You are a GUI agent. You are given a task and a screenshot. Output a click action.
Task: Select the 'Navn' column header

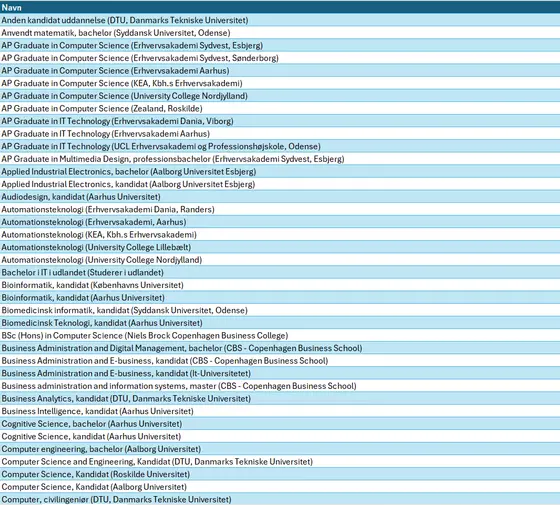click(x=280, y=7)
